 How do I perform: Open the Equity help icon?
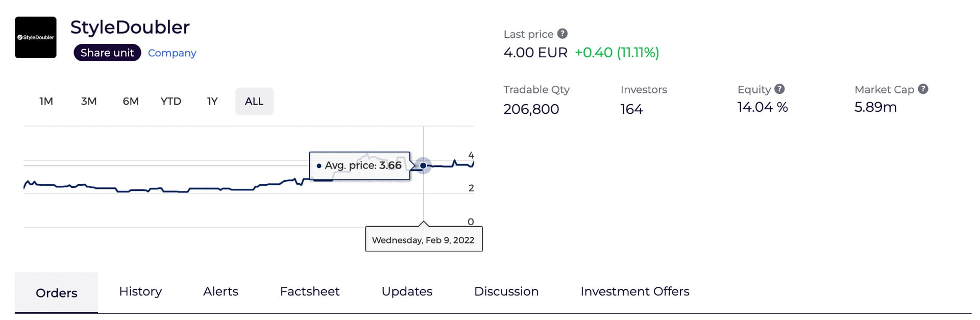(779, 89)
